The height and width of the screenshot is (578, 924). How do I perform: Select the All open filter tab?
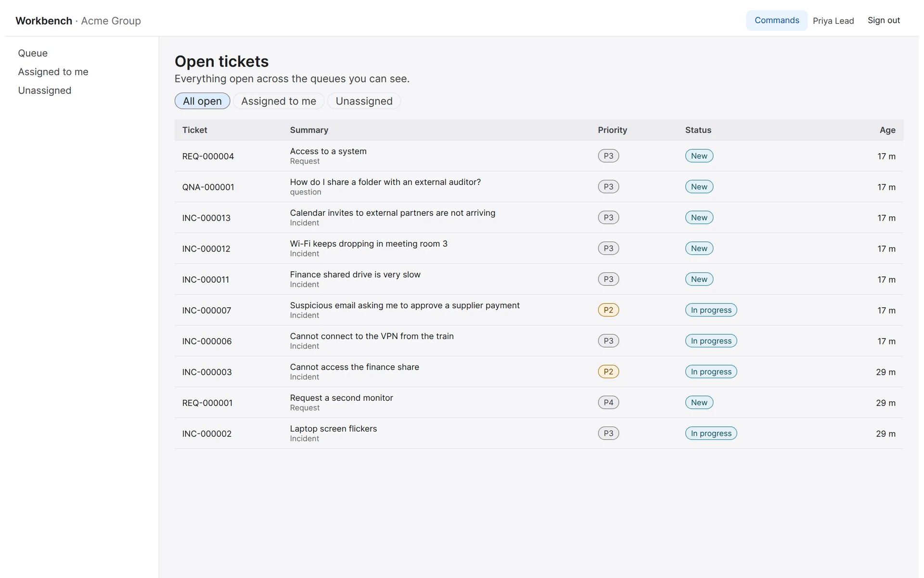click(202, 101)
